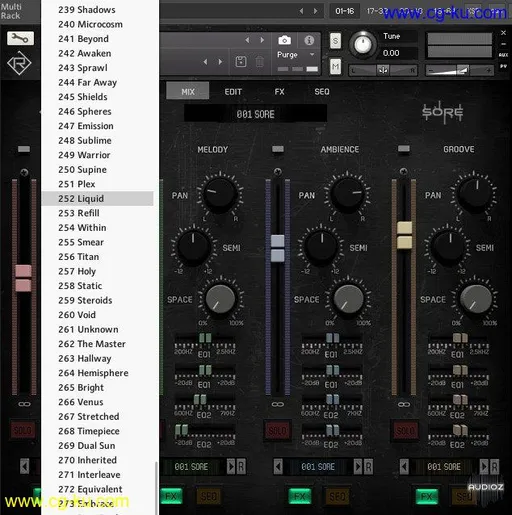The image size is (512, 515).
Task: Click the save preset disk icon
Action: [241, 62]
